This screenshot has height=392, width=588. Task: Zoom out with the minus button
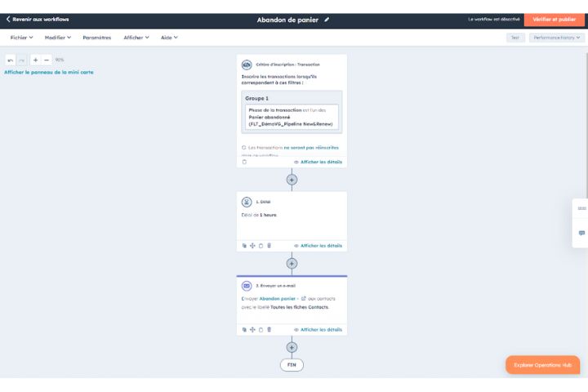(x=47, y=60)
